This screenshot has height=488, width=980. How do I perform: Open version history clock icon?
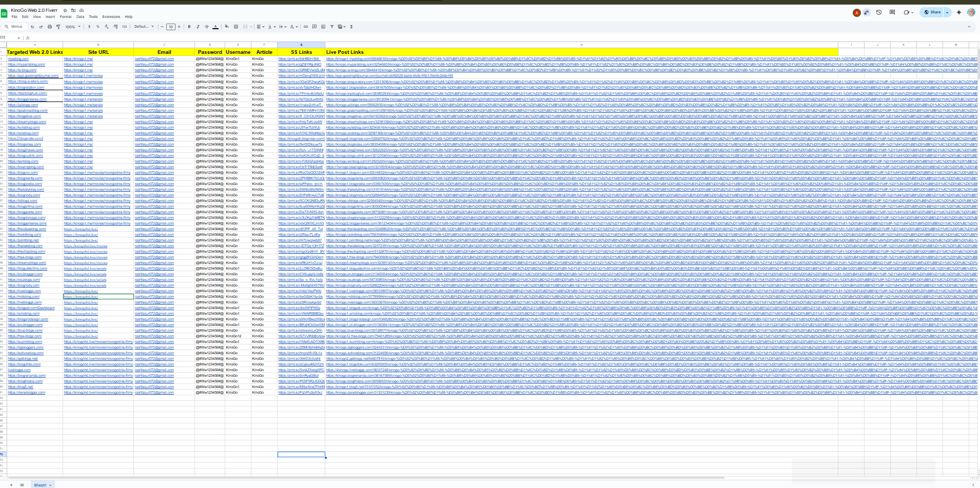click(x=878, y=12)
